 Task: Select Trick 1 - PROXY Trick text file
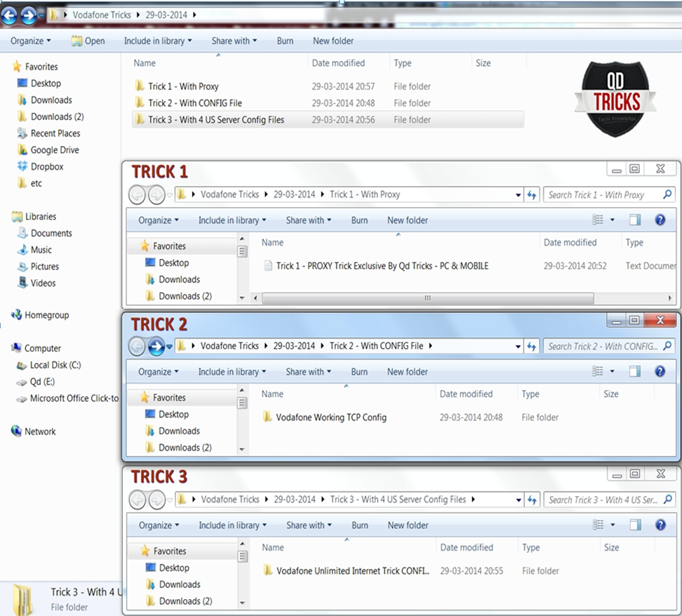(377, 266)
